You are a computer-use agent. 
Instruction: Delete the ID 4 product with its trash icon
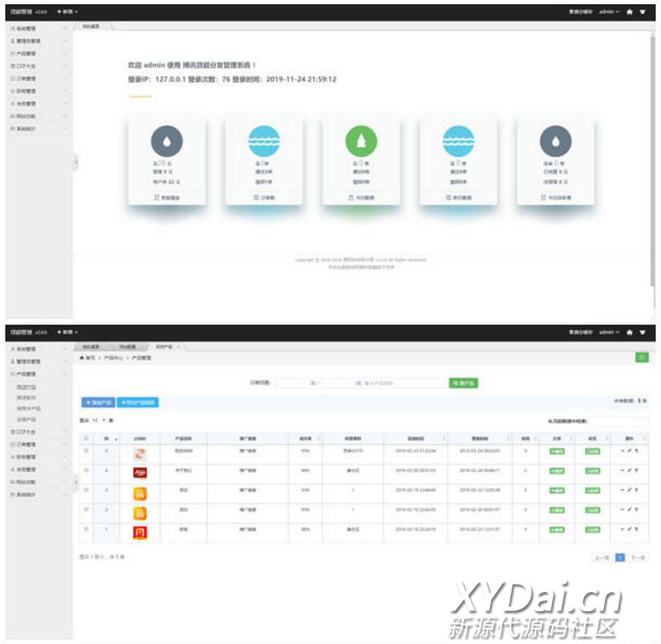[636, 471]
